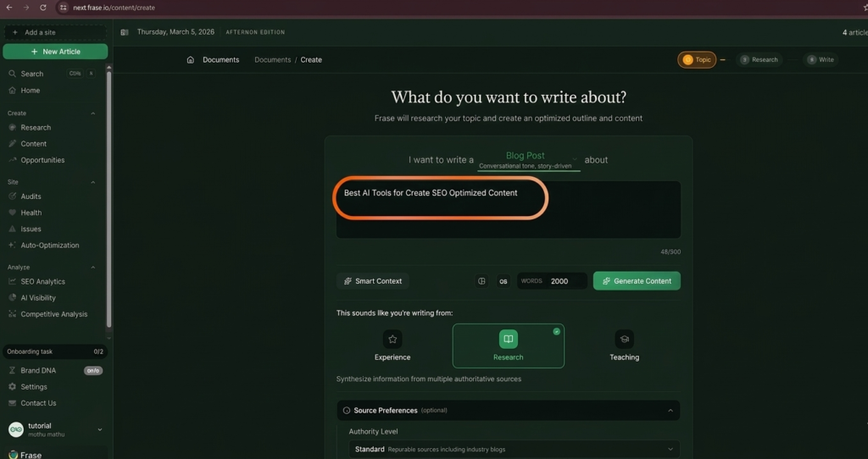Open the Onboarding task 0/2 panel

[55, 351]
